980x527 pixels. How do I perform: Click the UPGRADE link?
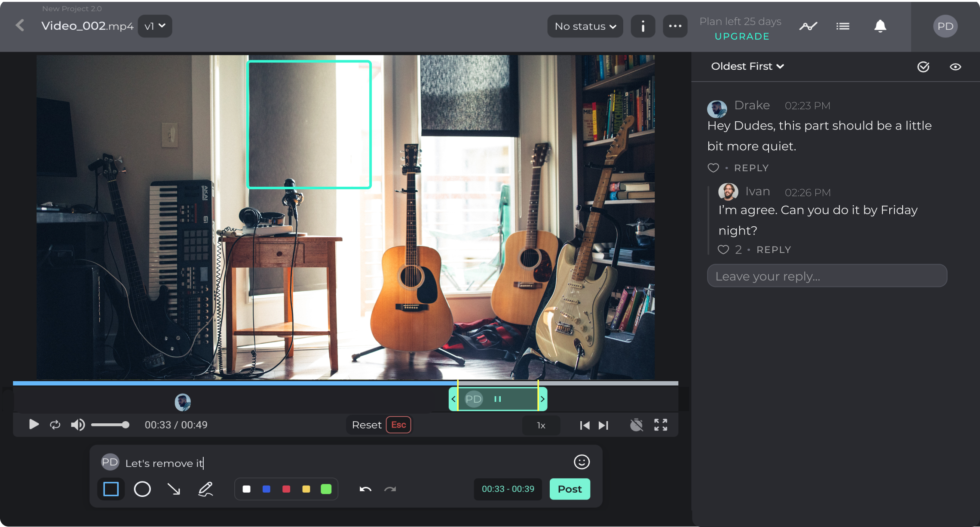pyautogui.click(x=742, y=37)
